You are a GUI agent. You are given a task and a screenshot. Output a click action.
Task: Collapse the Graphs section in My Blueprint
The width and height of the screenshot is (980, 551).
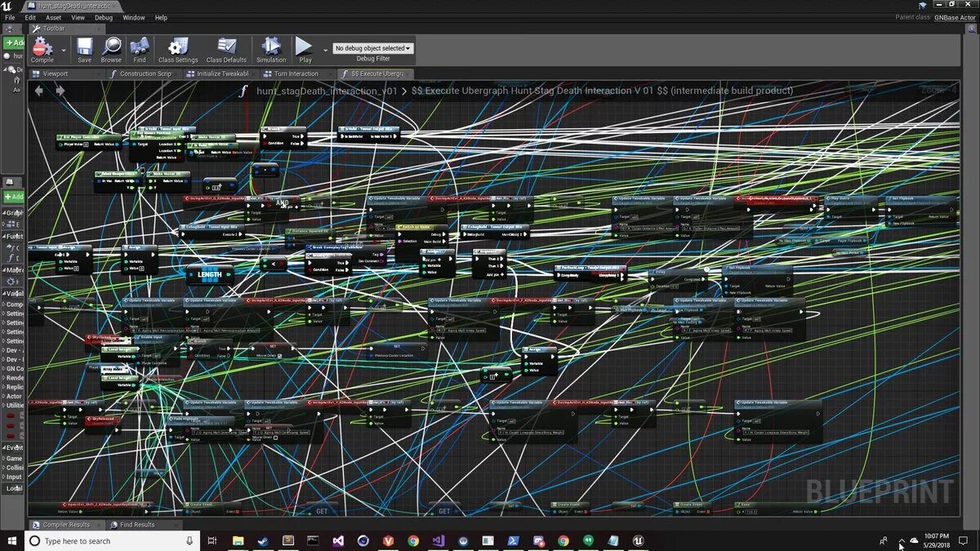click(5, 212)
